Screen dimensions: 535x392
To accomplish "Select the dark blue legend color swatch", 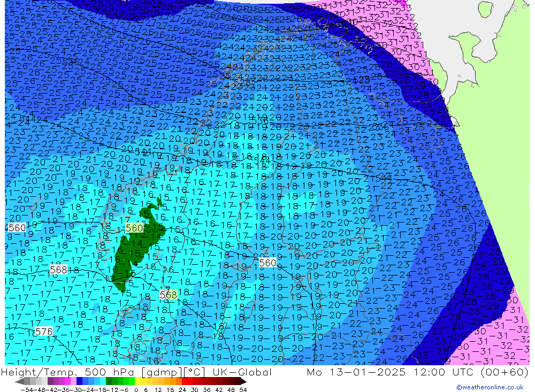I will pyautogui.click(x=79, y=381).
